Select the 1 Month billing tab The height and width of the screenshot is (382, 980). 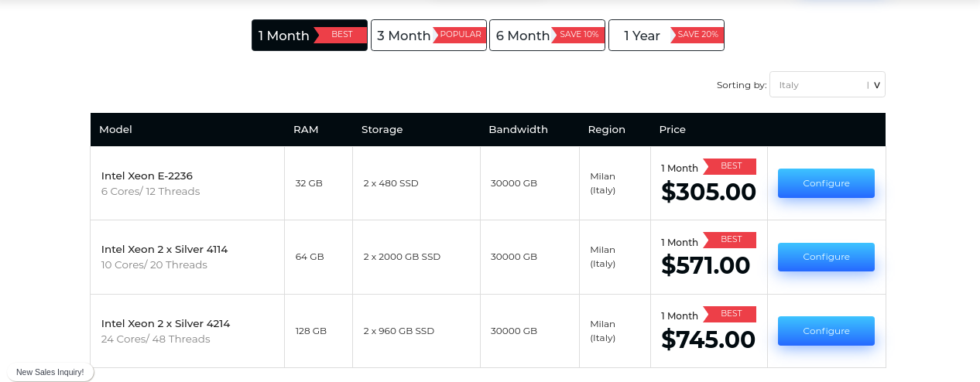284,36
